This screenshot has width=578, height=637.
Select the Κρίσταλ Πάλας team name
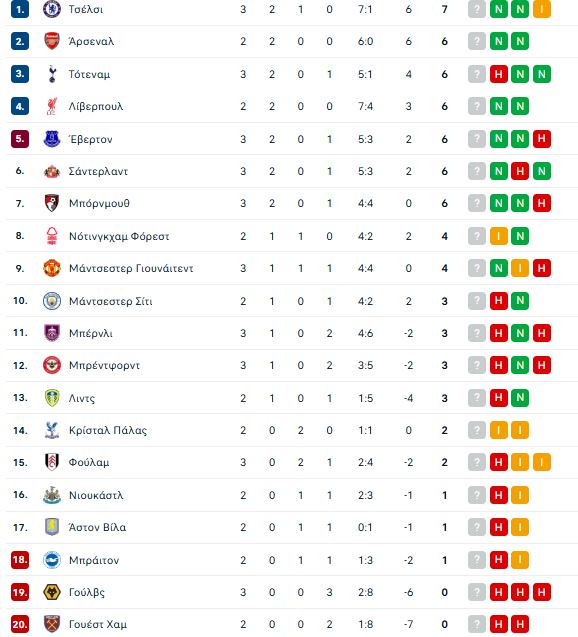coord(108,430)
